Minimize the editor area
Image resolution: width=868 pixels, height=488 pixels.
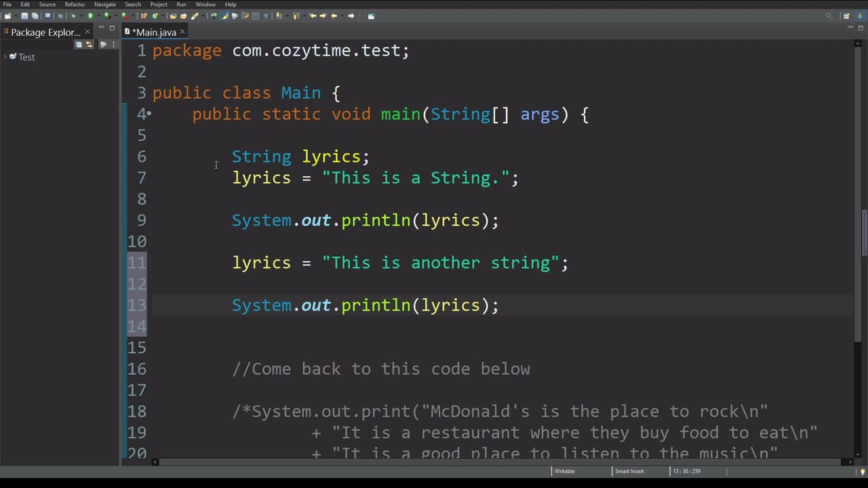pyautogui.click(x=850, y=28)
